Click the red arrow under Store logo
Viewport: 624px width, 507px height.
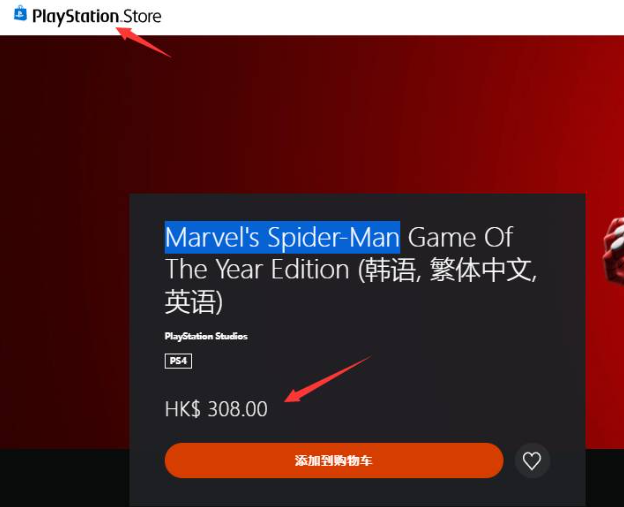coord(143,42)
